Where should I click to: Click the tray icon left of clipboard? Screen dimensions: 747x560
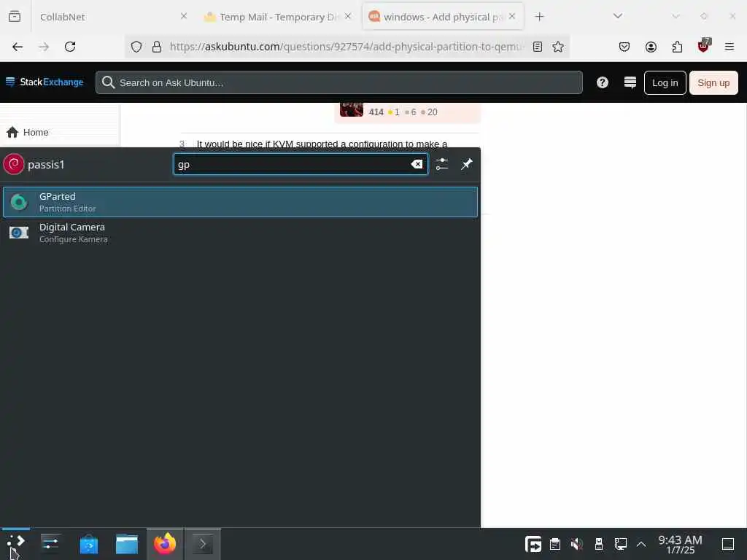533,544
